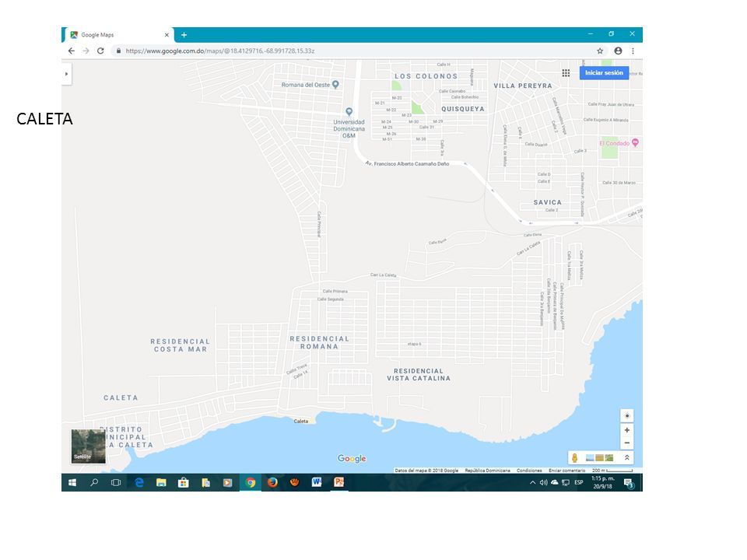Open a new browser tab
This screenshot has height=560, width=747.
184,35
